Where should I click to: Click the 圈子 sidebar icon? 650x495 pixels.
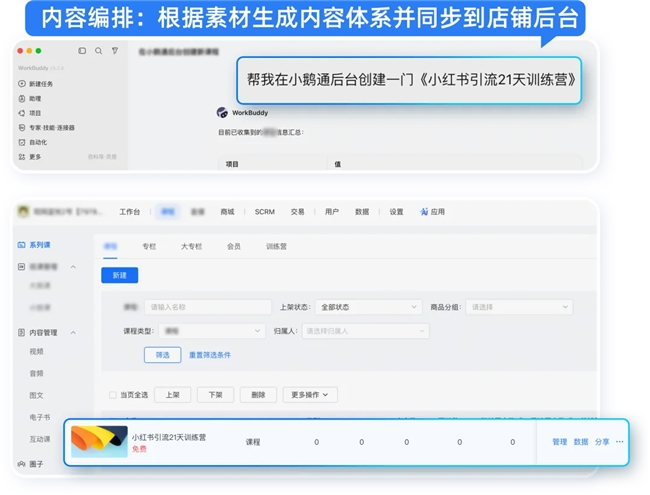(21, 464)
